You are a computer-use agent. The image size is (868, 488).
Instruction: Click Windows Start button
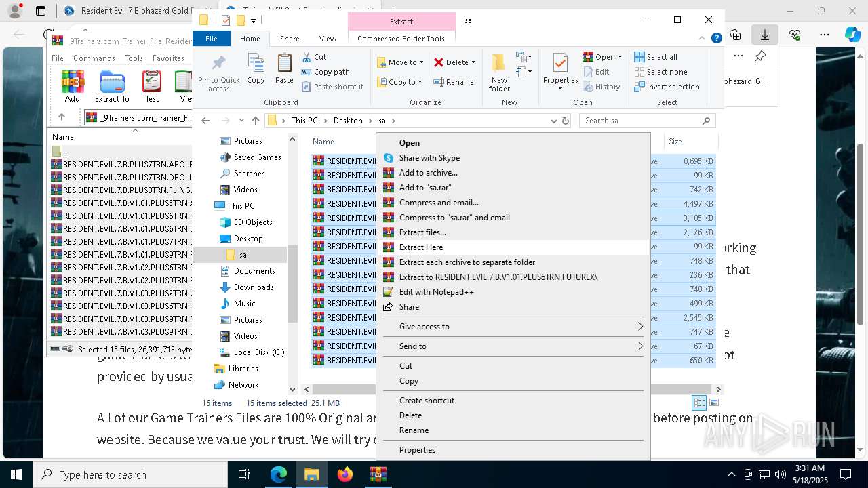tap(16, 474)
